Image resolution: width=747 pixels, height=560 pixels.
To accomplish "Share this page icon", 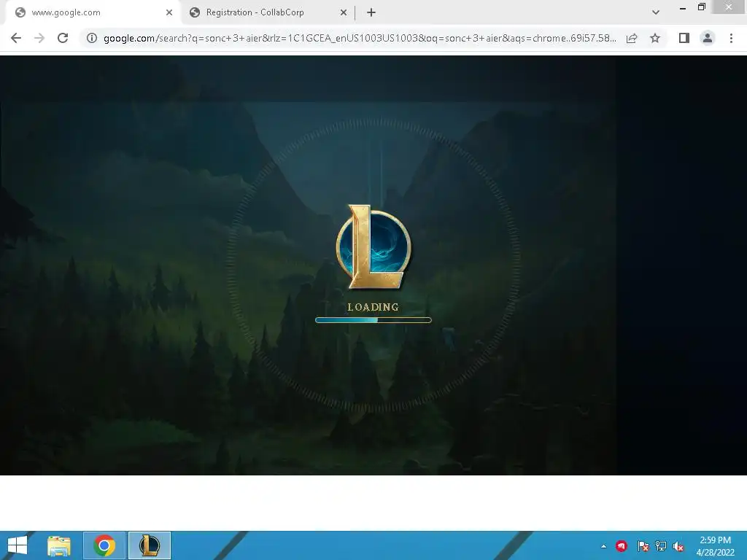I will pyautogui.click(x=632, y=38).
